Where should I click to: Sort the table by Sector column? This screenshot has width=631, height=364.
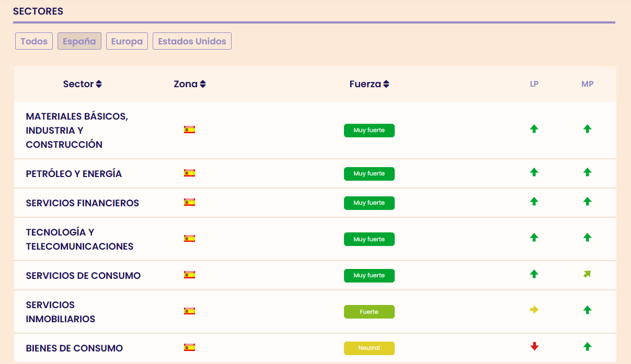click(82, 84)
